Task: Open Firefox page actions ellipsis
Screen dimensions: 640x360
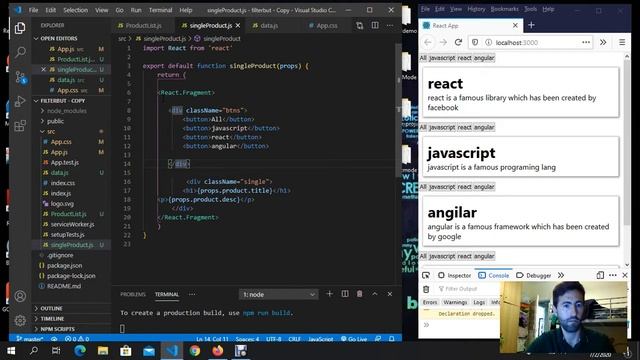Action: [x=586, y=42]
